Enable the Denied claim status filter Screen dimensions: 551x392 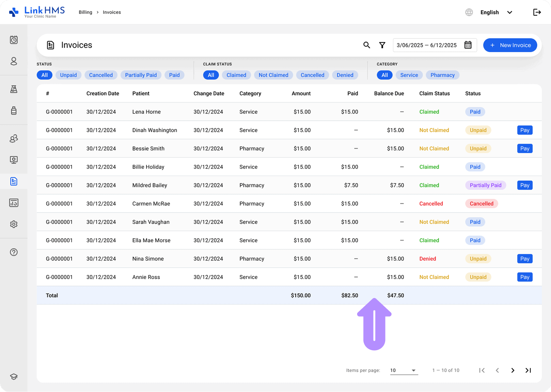[x=345, y=75]
